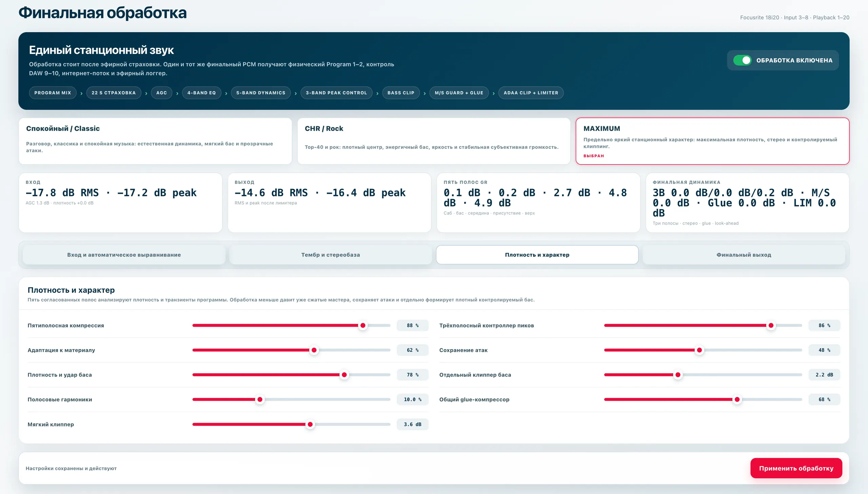Click the Мягкий клиппер slider knob
Viewport: 868px width, 494px height.
click(310, 424)
